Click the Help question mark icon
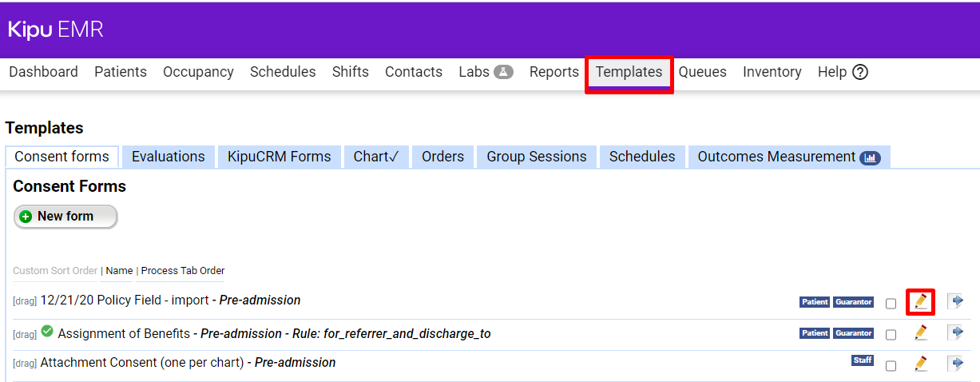Screen dimensions: 980x382 (x=860, y=72)
